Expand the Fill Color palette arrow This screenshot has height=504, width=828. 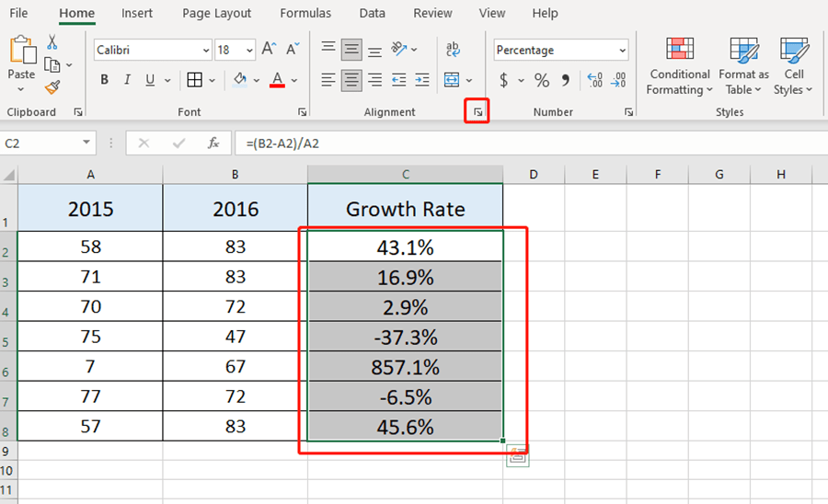click(x=257, y=80)
